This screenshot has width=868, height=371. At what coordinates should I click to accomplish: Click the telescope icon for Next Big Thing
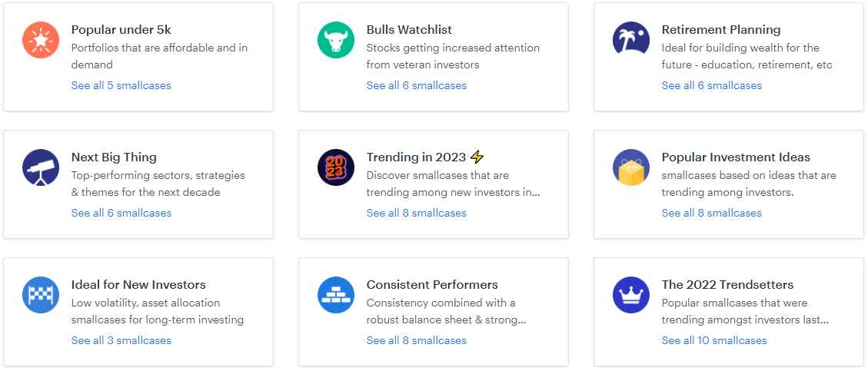click(x=41, y=167)
